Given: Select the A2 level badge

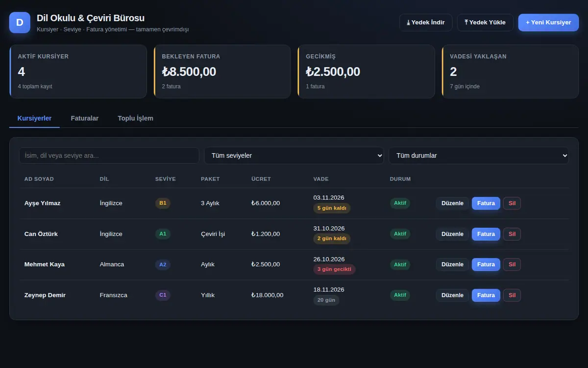Looking at the screenshot, I should coord(163,264).
